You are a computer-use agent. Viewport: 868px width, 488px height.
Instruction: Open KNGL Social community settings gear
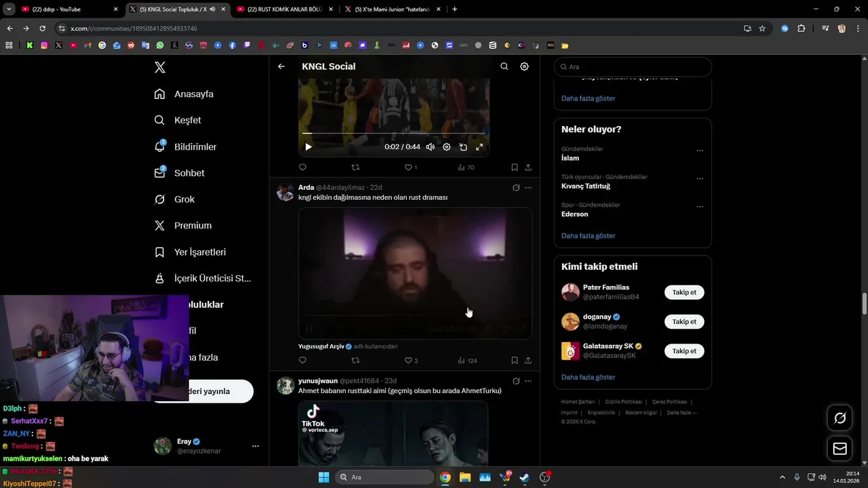[x=524, y=66]
